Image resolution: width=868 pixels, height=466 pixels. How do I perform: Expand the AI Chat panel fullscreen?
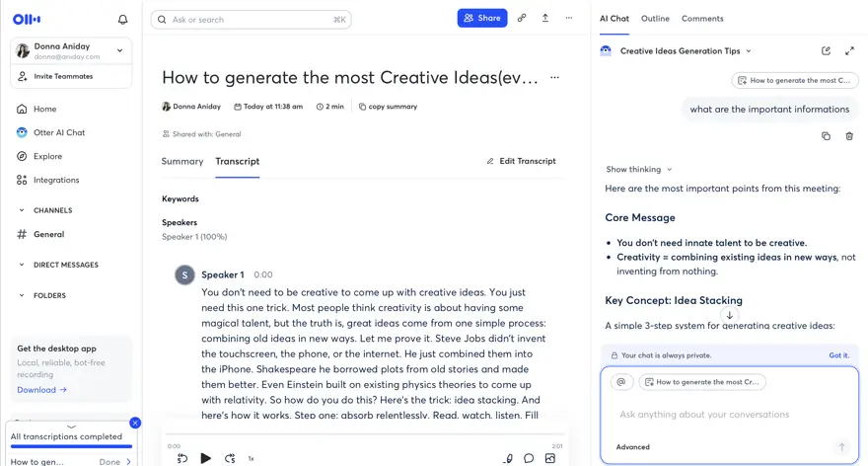point(849,51)
